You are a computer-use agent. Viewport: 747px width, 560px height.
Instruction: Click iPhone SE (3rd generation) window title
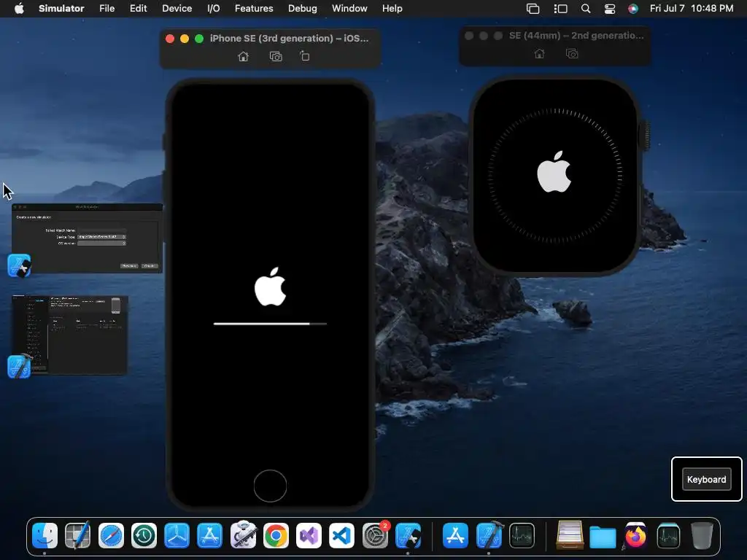[x=289, y=38]
